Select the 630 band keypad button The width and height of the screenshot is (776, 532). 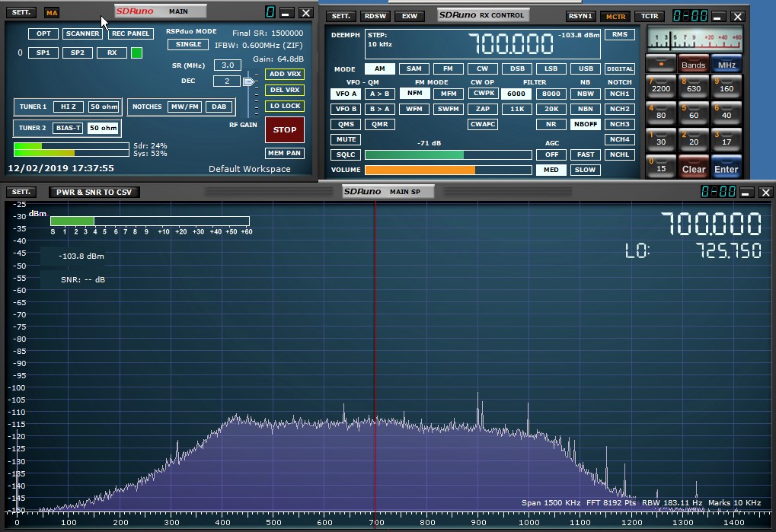click(x=694, y=87)
